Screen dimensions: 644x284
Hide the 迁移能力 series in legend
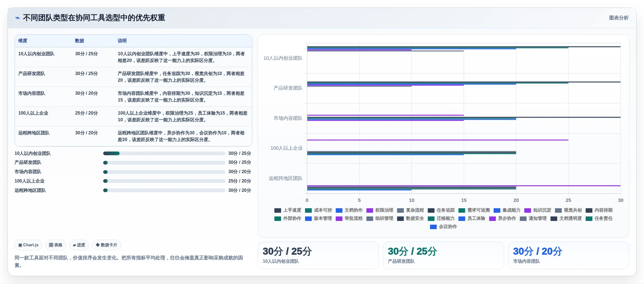coord(441,219)
